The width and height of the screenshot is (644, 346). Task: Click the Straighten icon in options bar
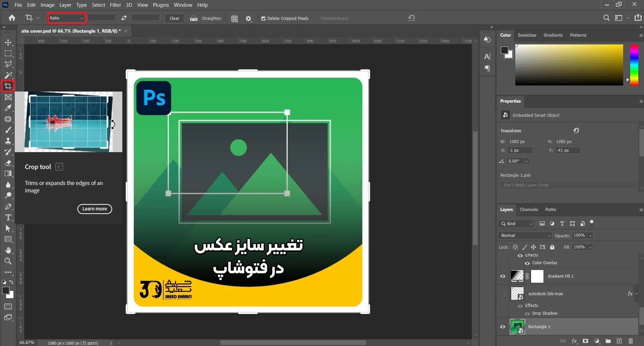[194, 19]
